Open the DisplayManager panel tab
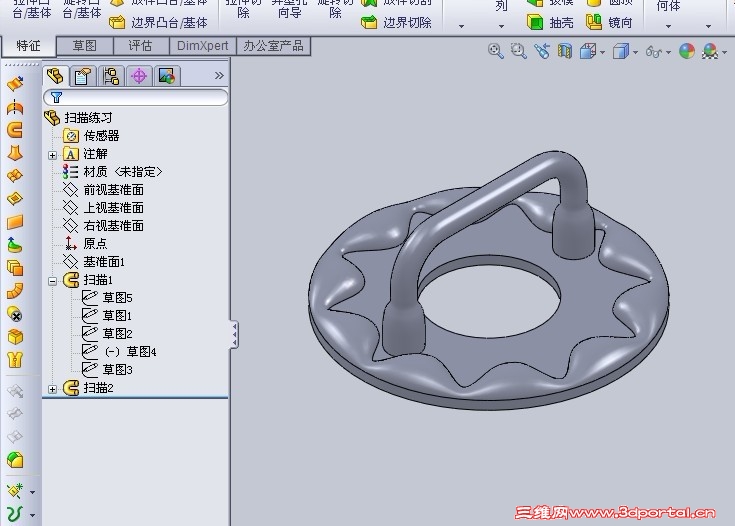The image size is (735, 526). click(x=167, y=76)
